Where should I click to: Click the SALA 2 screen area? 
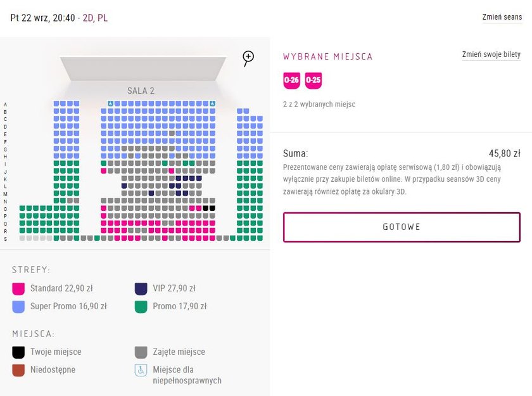[143, 69]
